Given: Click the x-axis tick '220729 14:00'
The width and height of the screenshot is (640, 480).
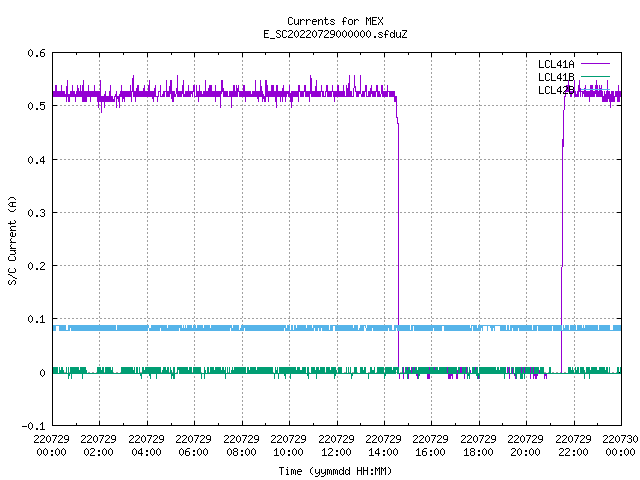Looking at the screenshot, I should pos(383,445).
